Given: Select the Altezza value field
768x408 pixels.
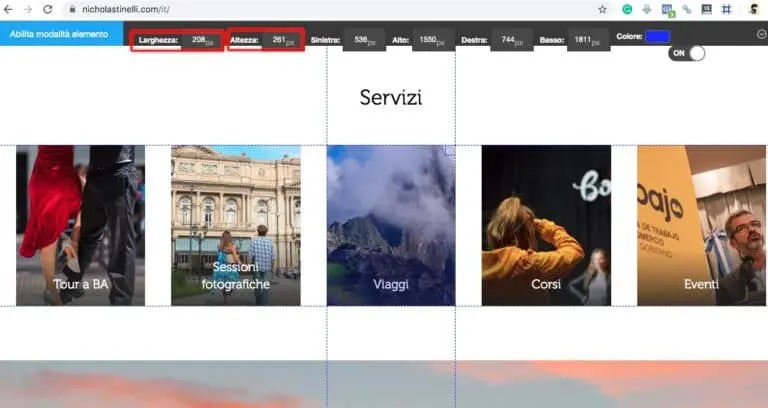Looking at the screenshot, I should pyautogui.click(x=283, y=40).
